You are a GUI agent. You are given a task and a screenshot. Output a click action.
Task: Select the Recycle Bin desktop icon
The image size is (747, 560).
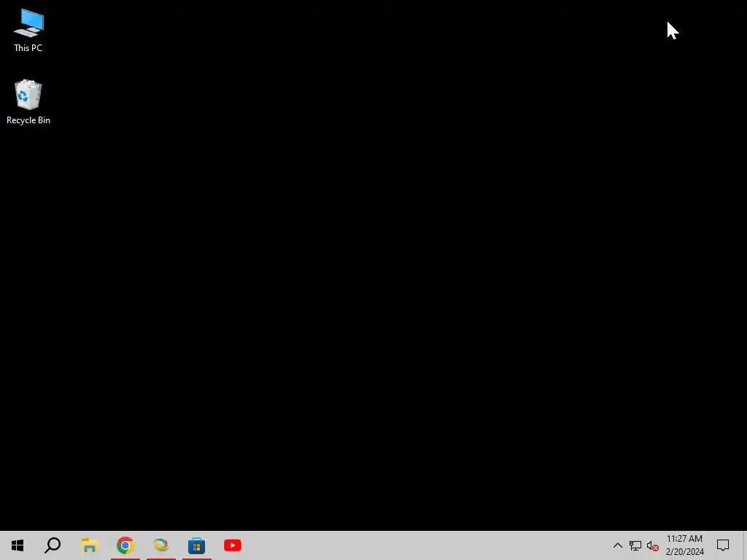[x=28, y=102]
